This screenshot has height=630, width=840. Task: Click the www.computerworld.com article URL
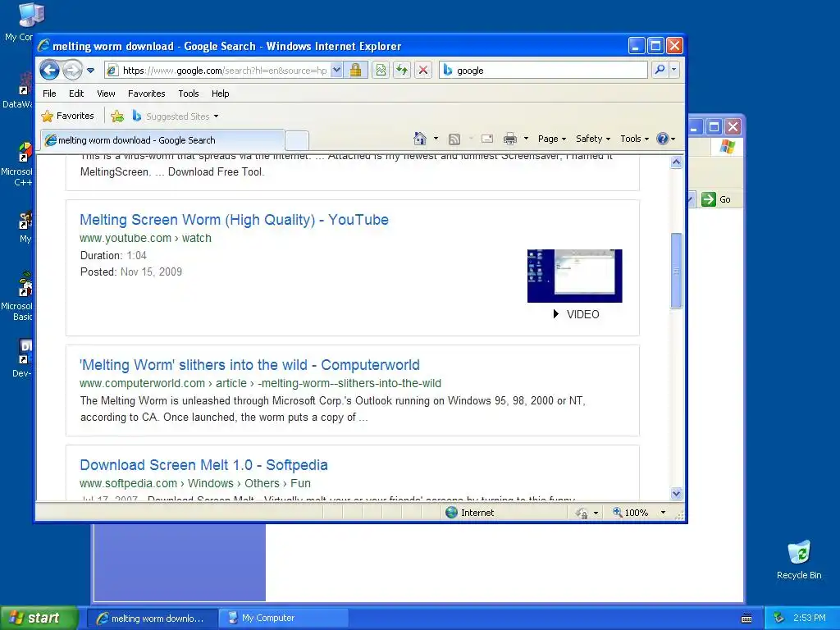(x=260, y=383)
